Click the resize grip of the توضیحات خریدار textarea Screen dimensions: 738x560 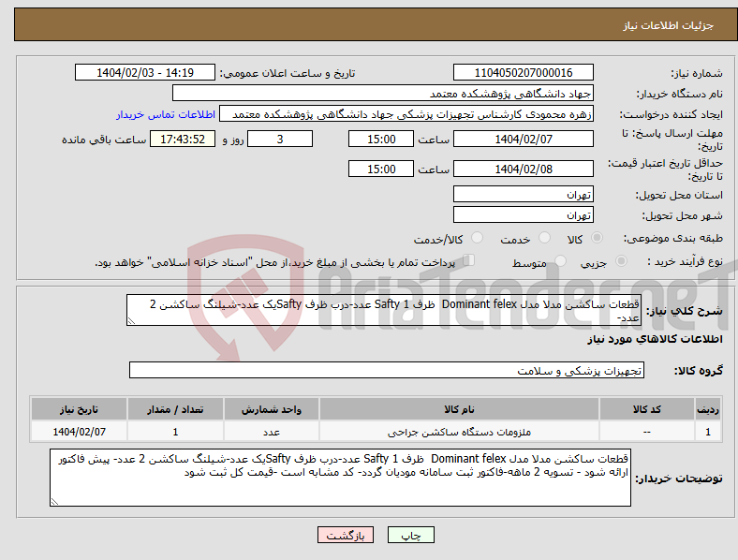click(54, 502)
